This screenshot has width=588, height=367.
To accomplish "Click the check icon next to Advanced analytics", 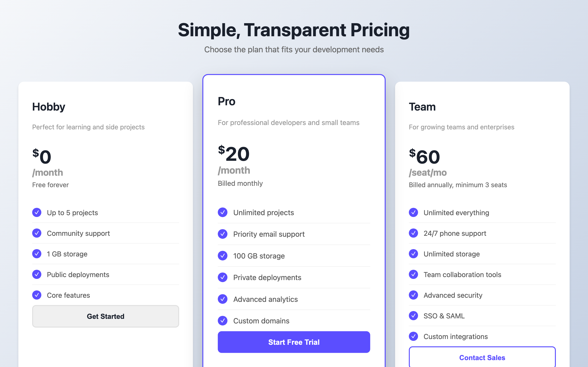I will (223, 299).
